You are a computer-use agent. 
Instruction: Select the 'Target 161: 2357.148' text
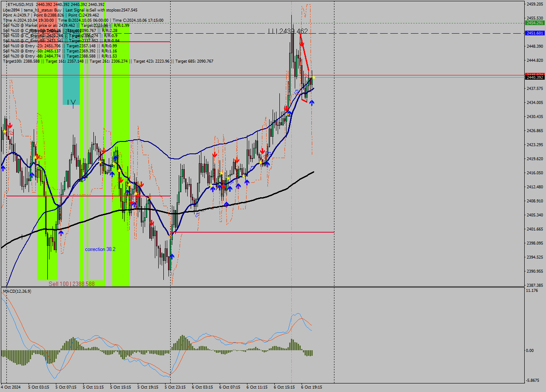coord(64,61)
